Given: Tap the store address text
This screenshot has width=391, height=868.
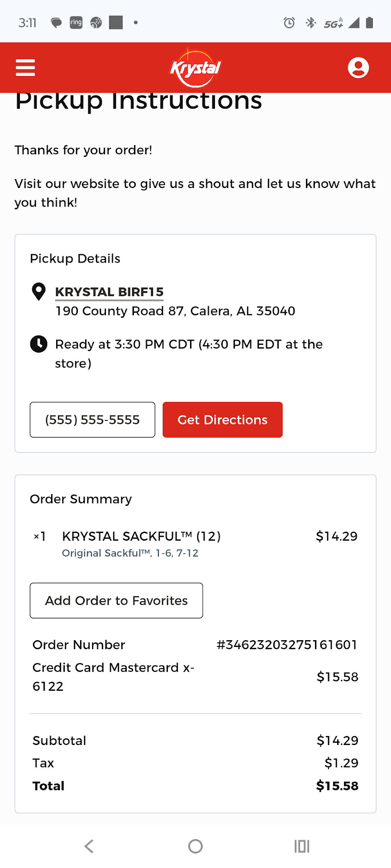Looking at the screenshot, I should [x=175, y=311].
